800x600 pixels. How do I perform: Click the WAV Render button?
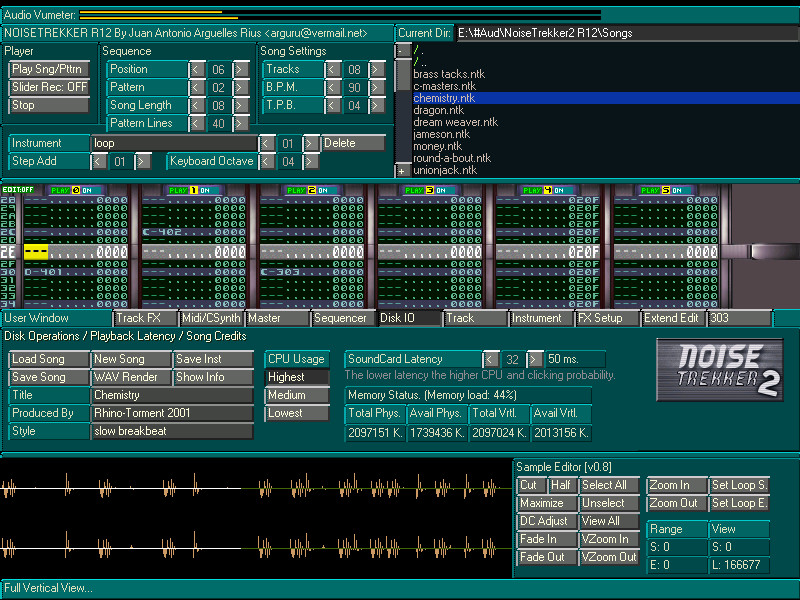(x=131, y=378)
